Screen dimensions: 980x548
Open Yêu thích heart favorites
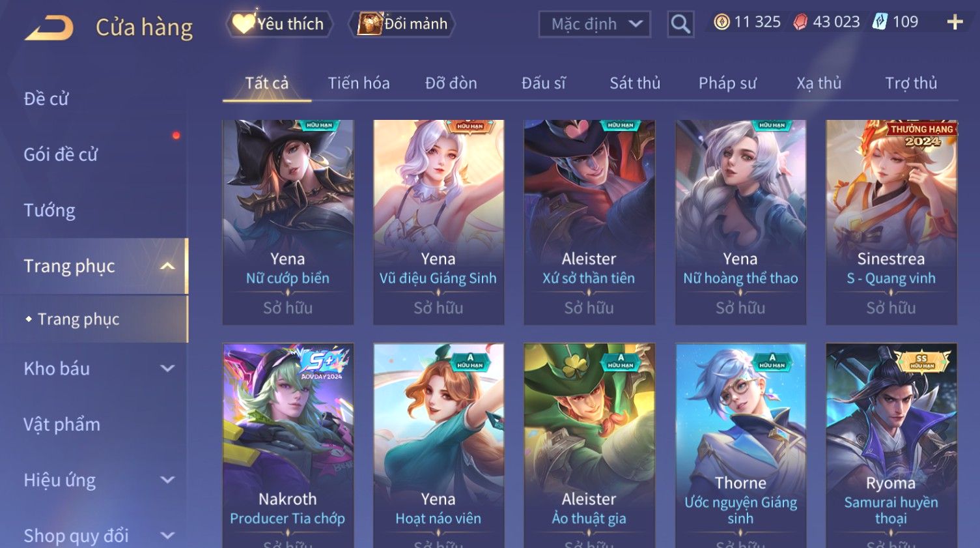pyautogui.click(x=279, y=24)
